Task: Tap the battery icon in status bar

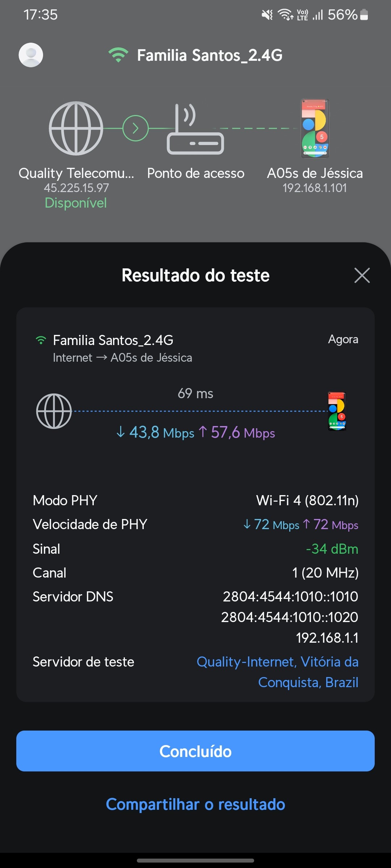Action: pyautogui.click(x=364, y=15)
